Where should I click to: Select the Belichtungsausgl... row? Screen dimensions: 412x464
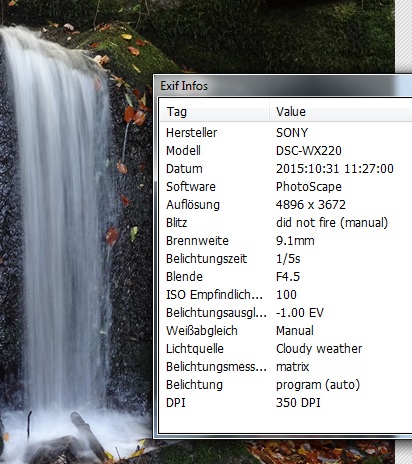286,313
